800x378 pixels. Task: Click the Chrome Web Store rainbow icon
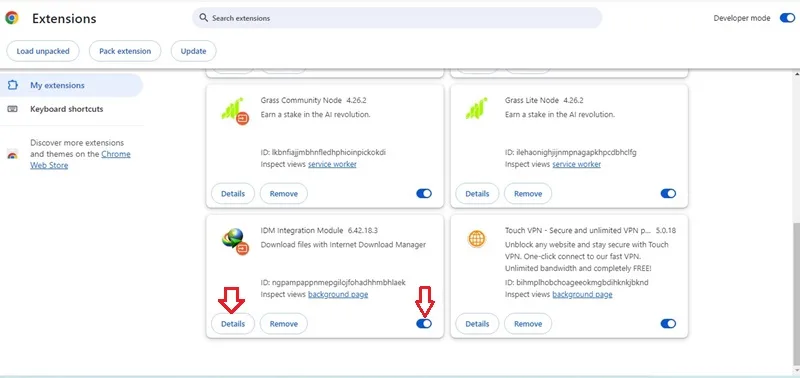[x=12, y=154]
